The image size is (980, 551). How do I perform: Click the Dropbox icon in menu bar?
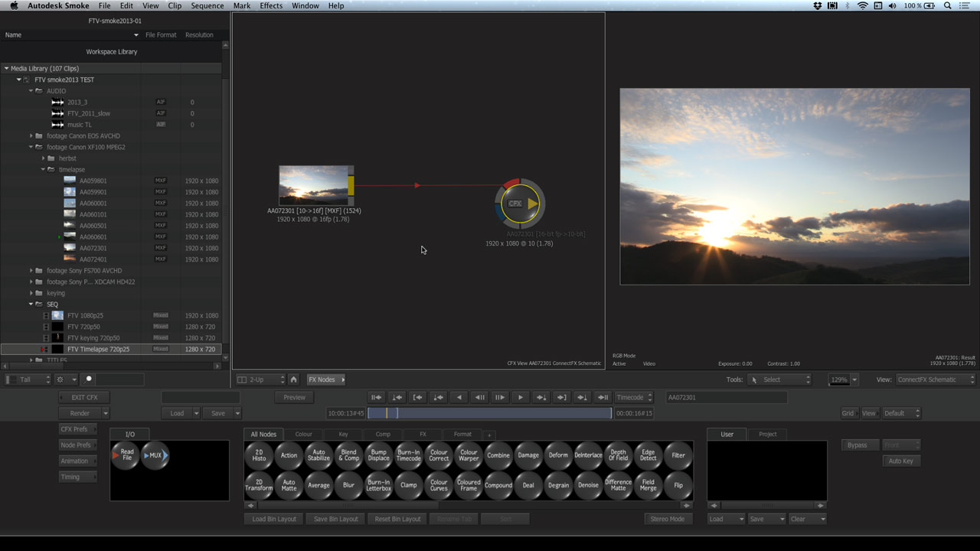click(x=818, y=6)
